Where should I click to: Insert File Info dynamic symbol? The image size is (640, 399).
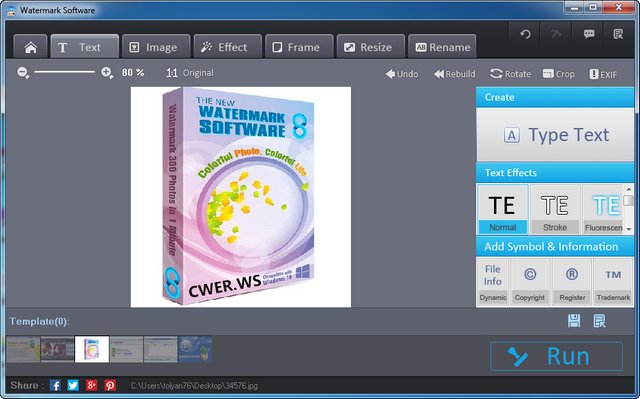tap(493, 282)
